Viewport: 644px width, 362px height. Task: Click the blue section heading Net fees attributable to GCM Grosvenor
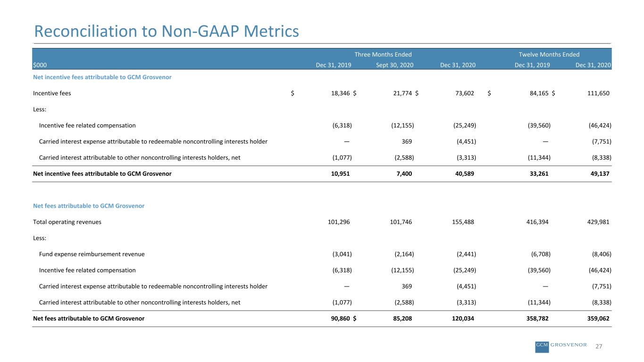pos(89,206)
